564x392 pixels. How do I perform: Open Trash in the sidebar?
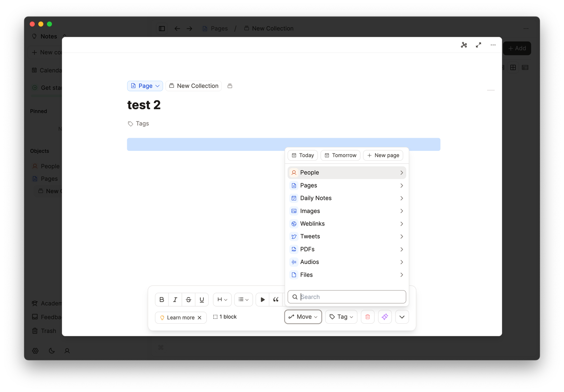[x=44, y=331]
